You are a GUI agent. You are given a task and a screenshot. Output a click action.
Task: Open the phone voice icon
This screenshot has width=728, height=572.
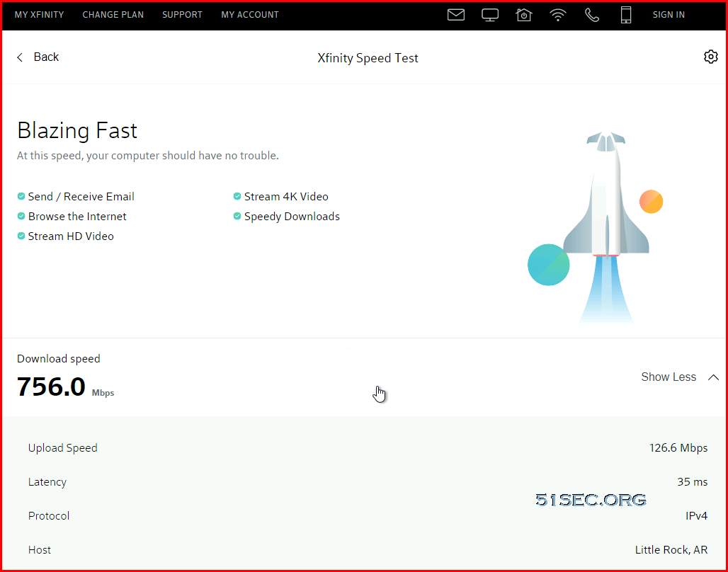[x=592, y=15]
